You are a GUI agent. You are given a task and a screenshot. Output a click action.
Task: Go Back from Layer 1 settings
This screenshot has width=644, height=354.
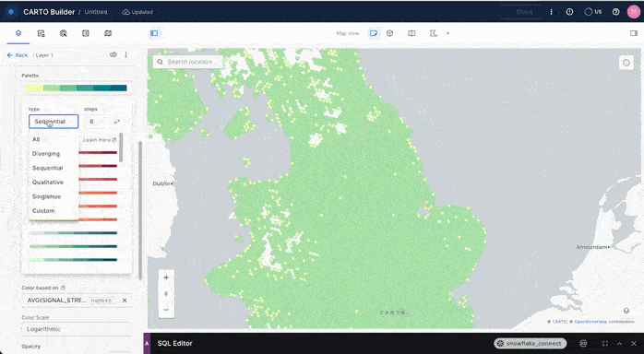[x=18, y=55]
